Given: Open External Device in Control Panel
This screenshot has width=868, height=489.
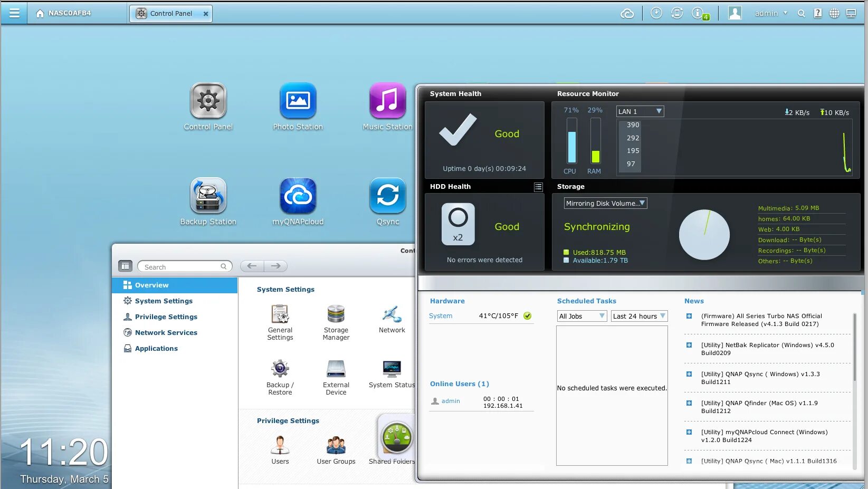Looking at the screenshot, I should [x=336, y=377].
